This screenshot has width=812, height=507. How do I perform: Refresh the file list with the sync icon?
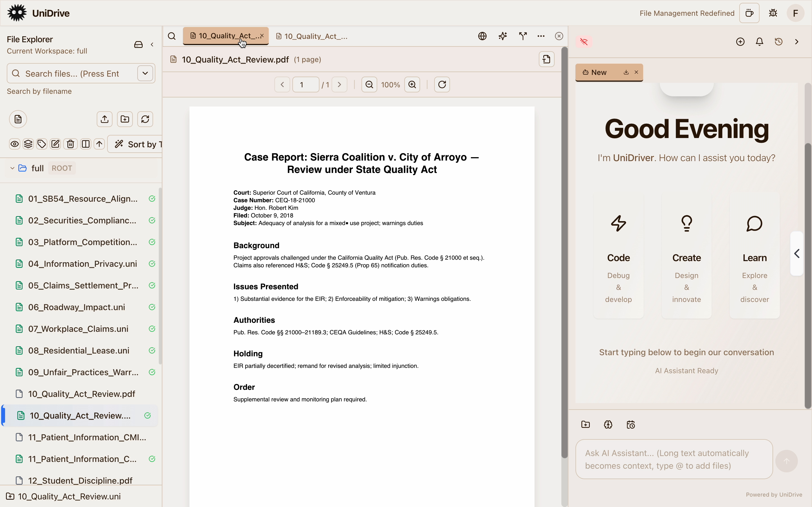pos(145,119)
